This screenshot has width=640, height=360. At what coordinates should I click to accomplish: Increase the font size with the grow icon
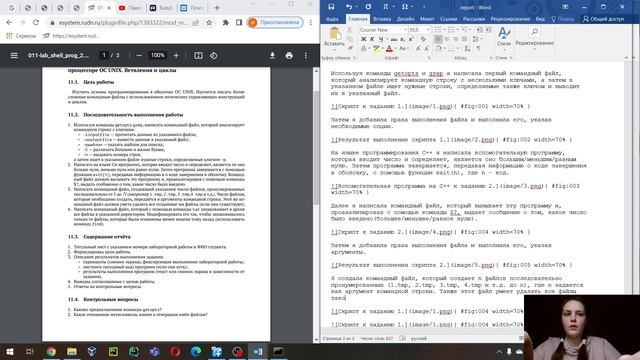pos(418,49)
